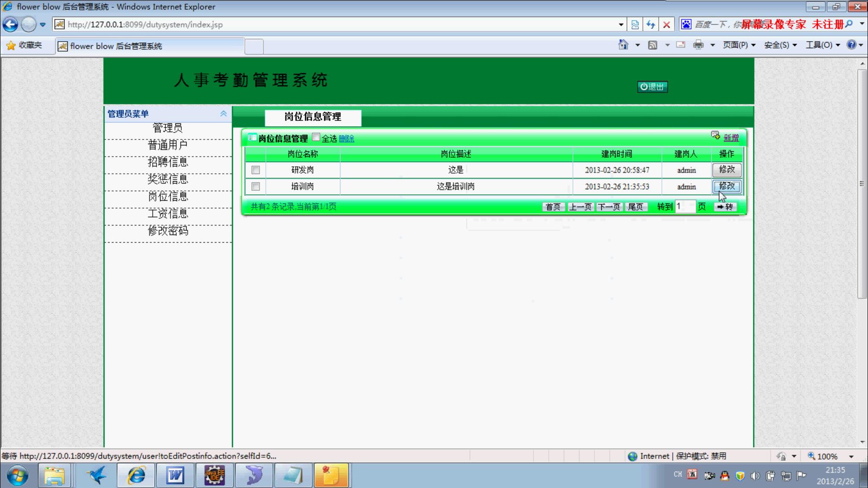Open 工资信息 in the sidebar menu

tap(168, 214)
